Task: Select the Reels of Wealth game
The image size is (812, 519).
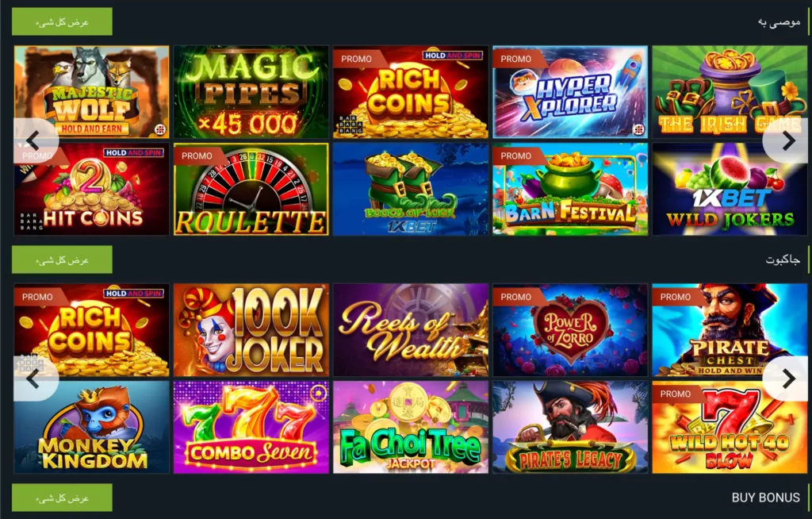Action: (411, 330)
